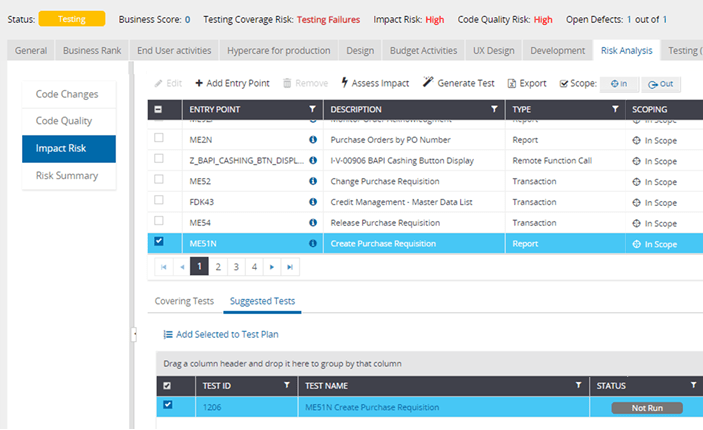Go to page 4 of entry points
The width and height of the screenshot is (703, 430).
click(x=254, y=267)
